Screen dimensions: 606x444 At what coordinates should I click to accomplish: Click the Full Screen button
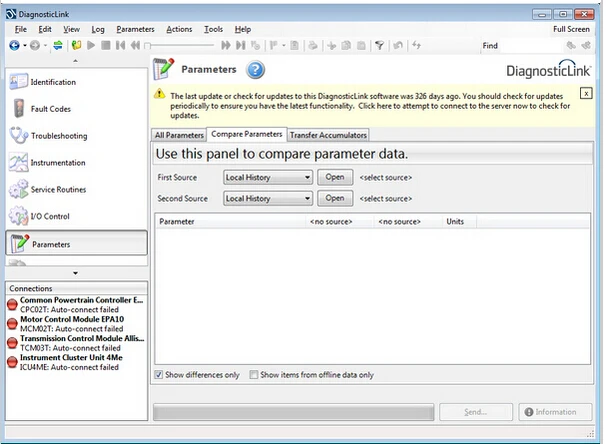pos(571,29)
